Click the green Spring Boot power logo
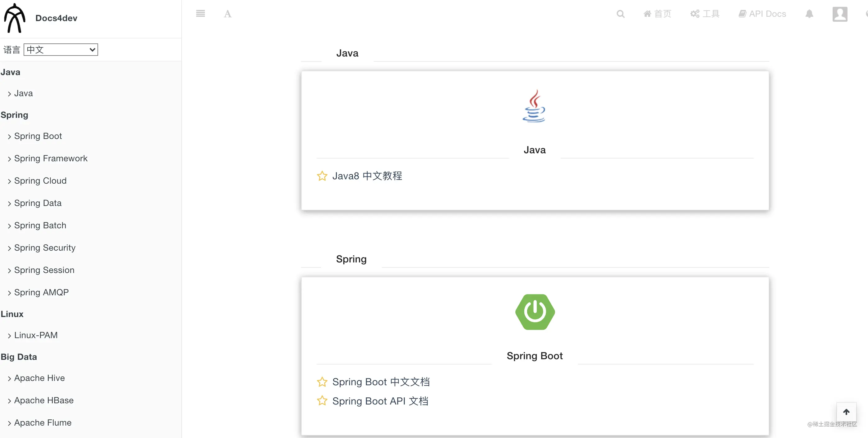Image resolution: width=868 pixels, height=438 pixels. click(x=535, y=312)
